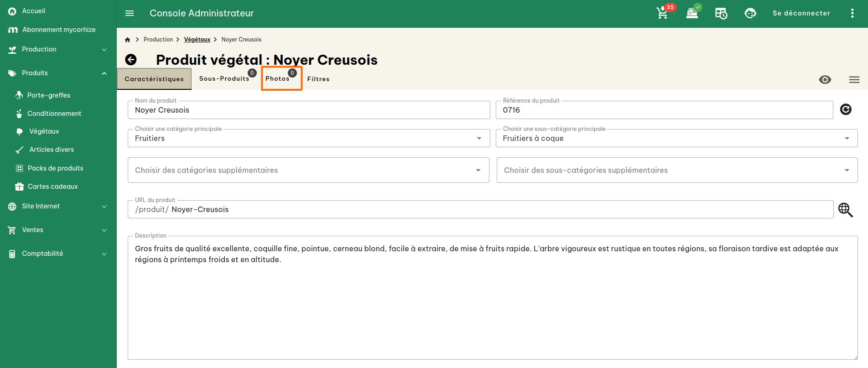Toggle product visibility eye icon

tap(825, 80)
